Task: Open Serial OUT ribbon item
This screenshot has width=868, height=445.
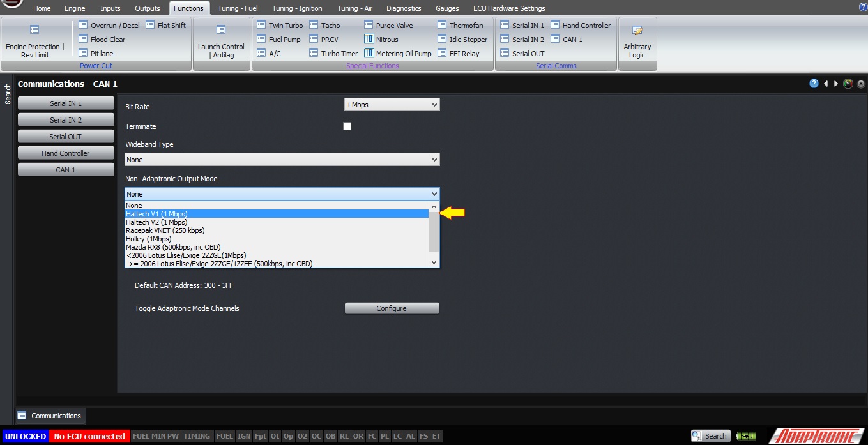Action: (x=522, y=54)
